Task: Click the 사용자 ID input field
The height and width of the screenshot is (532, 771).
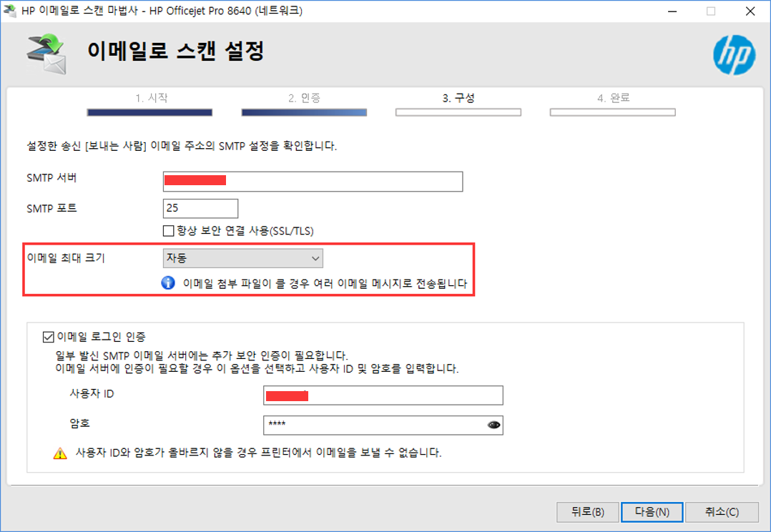Action: 383,395
